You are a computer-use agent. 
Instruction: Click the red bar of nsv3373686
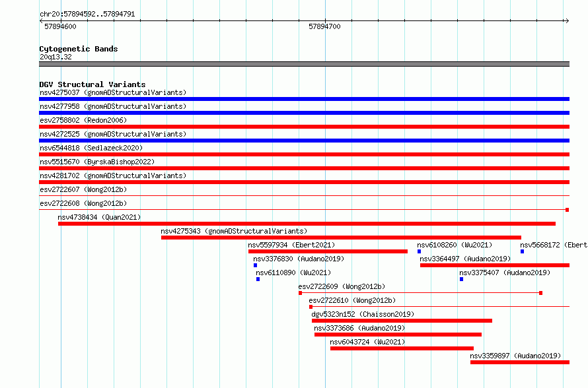pos(398,335)
